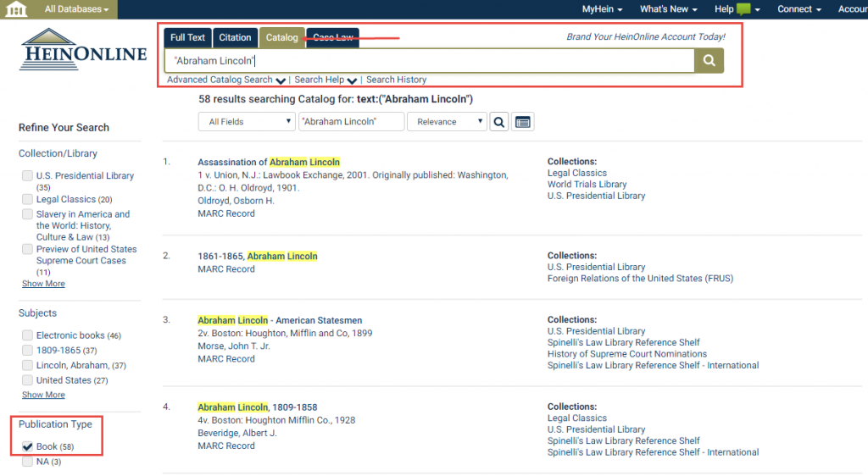Open MARC Record for 1861-1865 result
The height and width of the screenshot is (476, 868).
(x=226, y=268)
